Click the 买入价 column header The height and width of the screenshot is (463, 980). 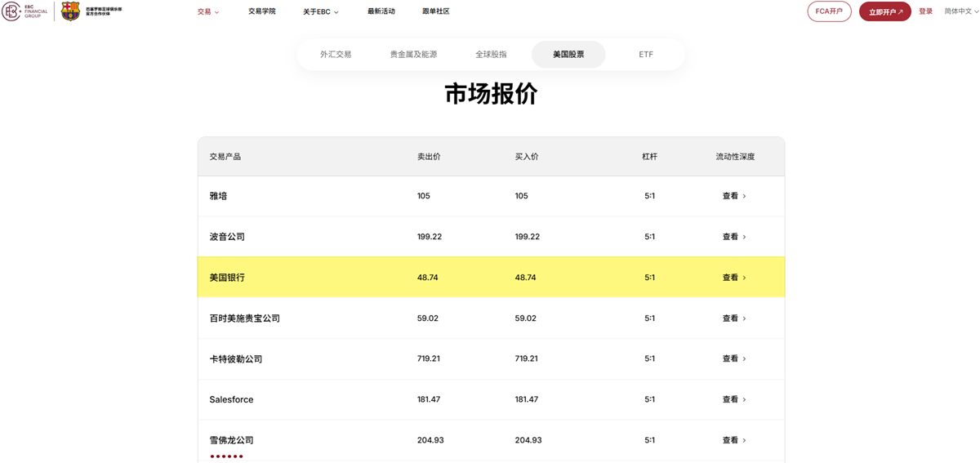tap(527, 157)
